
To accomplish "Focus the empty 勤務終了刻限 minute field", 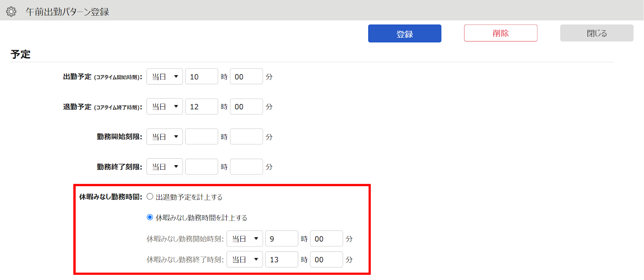I will point(246,167).
